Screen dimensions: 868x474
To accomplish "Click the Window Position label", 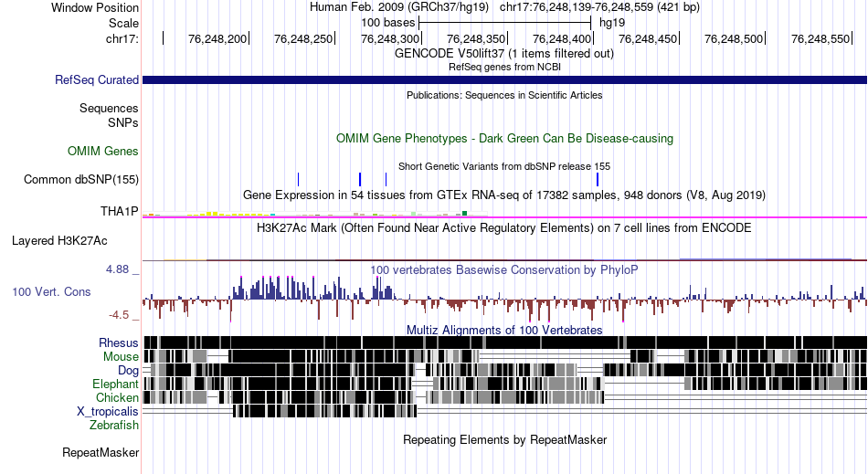I will point(95,7).
